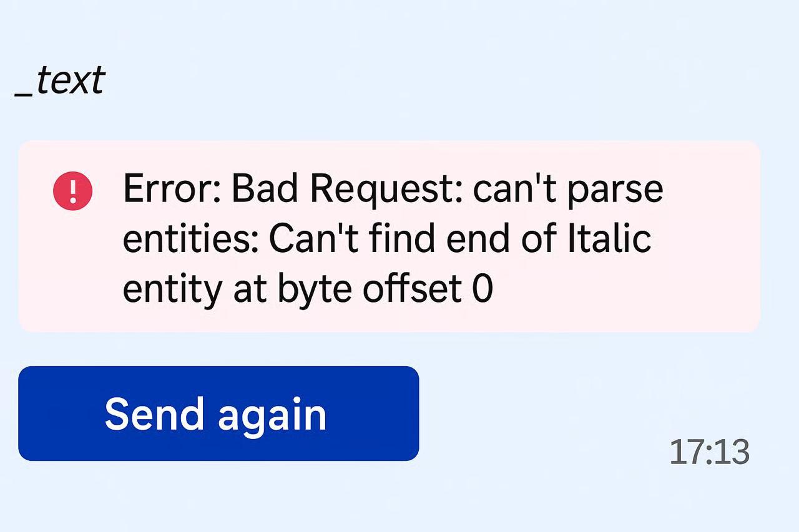Click 'can't parse' in the error message

click(x=567, y=190)
